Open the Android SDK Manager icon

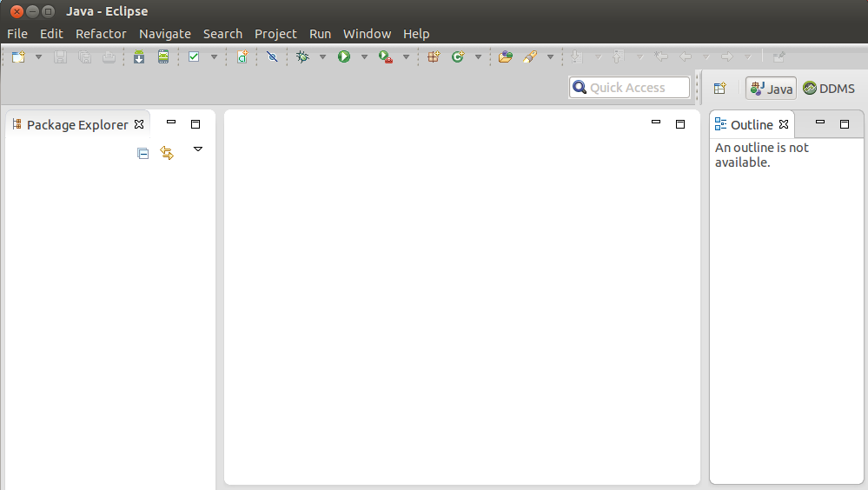[139, 56]
